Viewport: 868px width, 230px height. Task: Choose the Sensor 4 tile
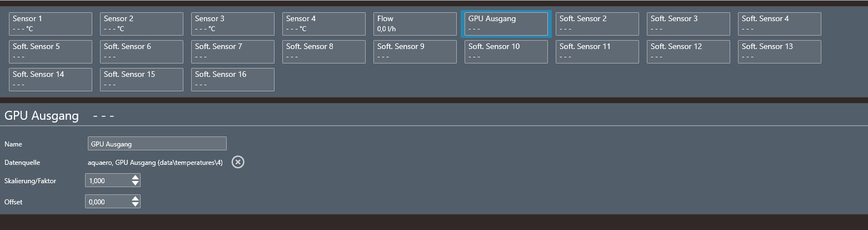324,23
